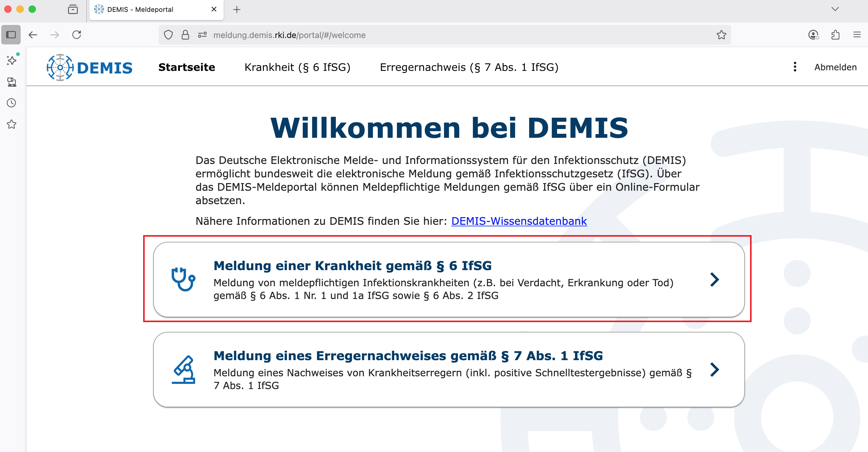Click the microscope icon in Erregernachweis card
Screen dimensions: 868x452
click(183, 370)
